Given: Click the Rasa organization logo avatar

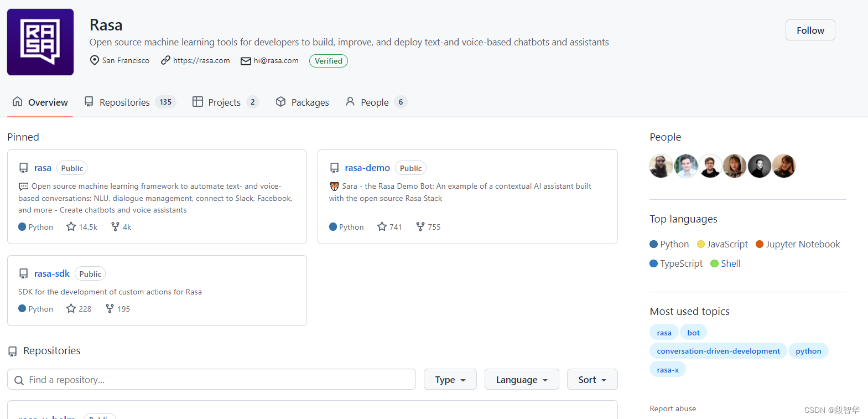Looking at the screenshot, I should pos(40,42).
